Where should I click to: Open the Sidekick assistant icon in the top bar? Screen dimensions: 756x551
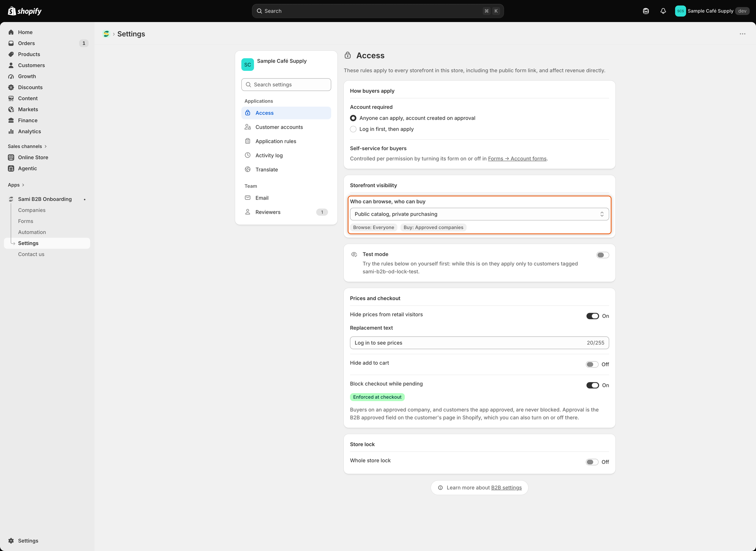click(645, 11)
